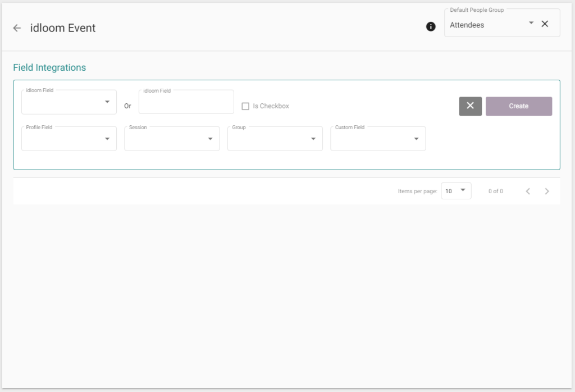This screenshot has height=392, width=575.
Task: Click the 0 of 0 pagination label
Action: point(495,192)
